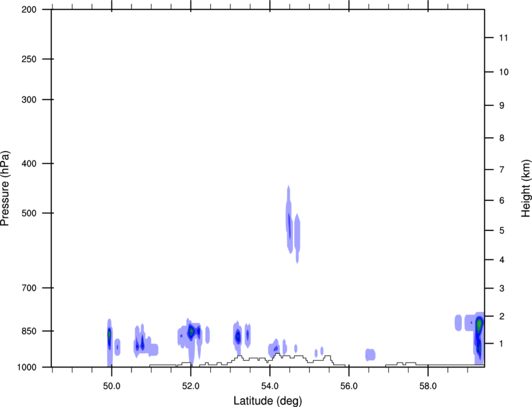Click the 'Height (km)' axis title
The height and width of the screenshot is (407, 532).
(526, 188)
